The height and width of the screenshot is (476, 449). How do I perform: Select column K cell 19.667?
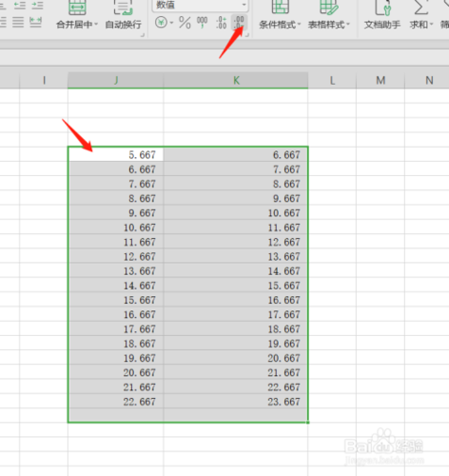(236, 344)
